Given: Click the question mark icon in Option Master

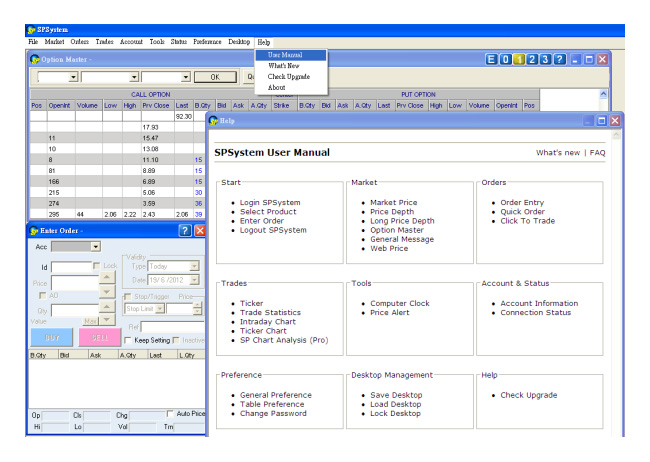Looking at the screenshot, I should tap(560, 59).
